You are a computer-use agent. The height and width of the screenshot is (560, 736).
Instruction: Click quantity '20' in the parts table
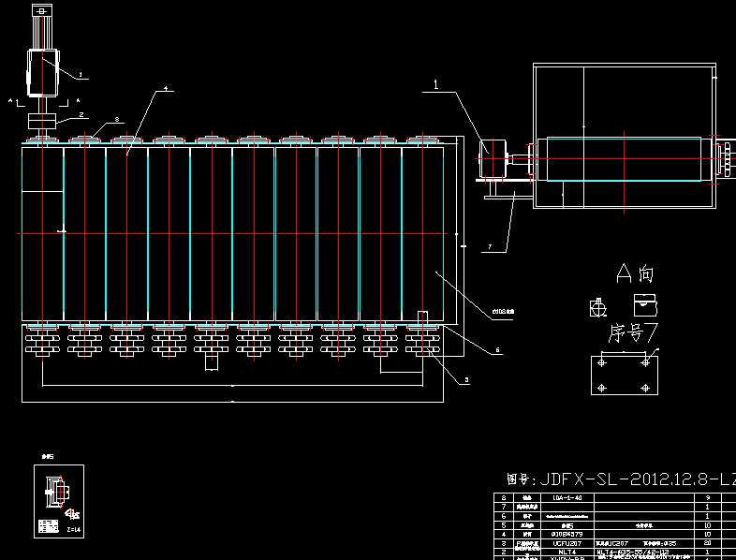(x=708, y=543)
